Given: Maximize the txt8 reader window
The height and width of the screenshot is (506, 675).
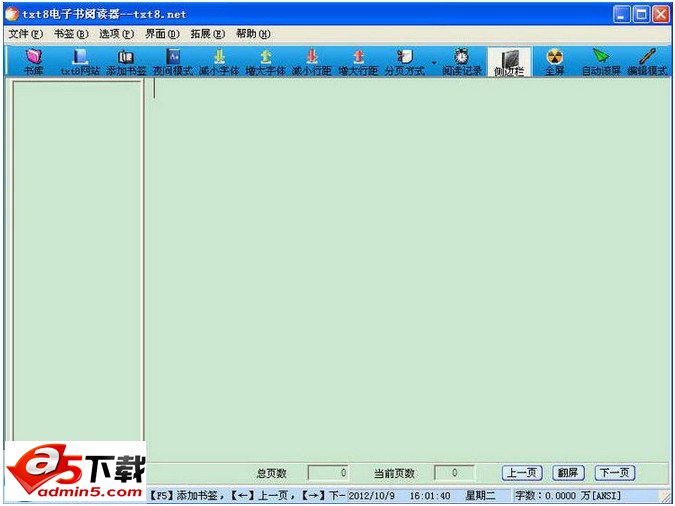Looking at the screenshot, I should point(641,15).
